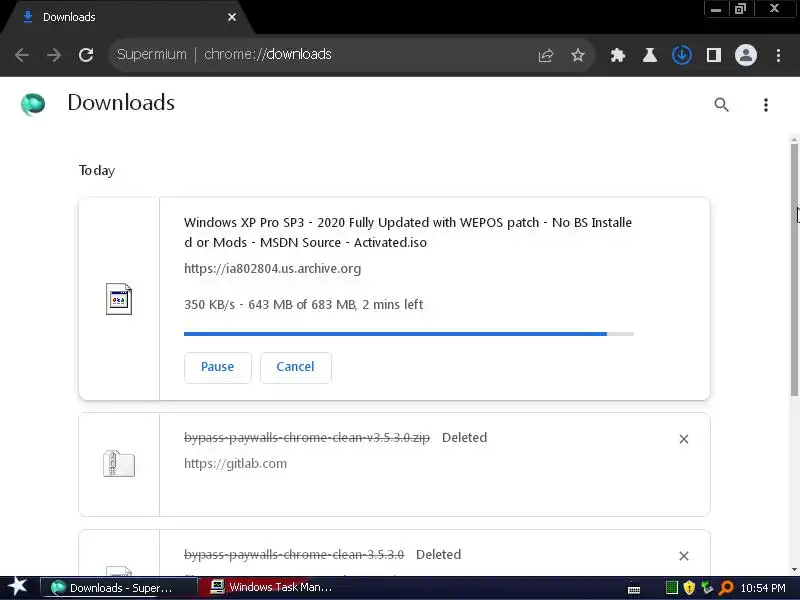Click the orange magnifier tray icon
This screenshot has width=800, height=600.
point(725,588)
